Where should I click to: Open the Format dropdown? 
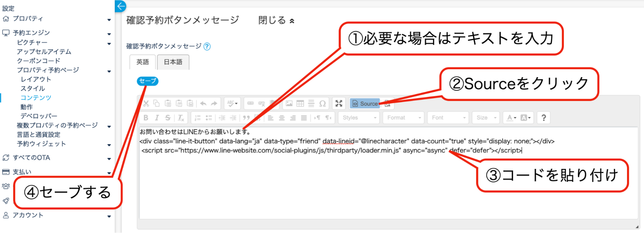pyautogui.click(x=403, y=118)
